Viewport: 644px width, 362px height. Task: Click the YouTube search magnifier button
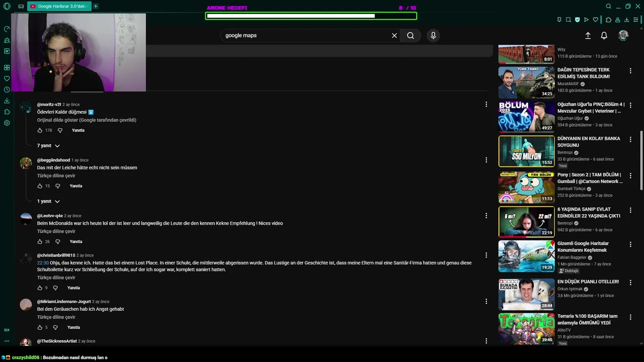[x=411, y=36]
